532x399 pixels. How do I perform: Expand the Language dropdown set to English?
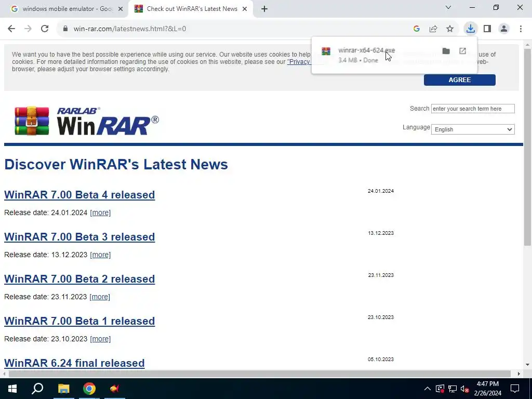pyautogui.click(x=473, y=129)
